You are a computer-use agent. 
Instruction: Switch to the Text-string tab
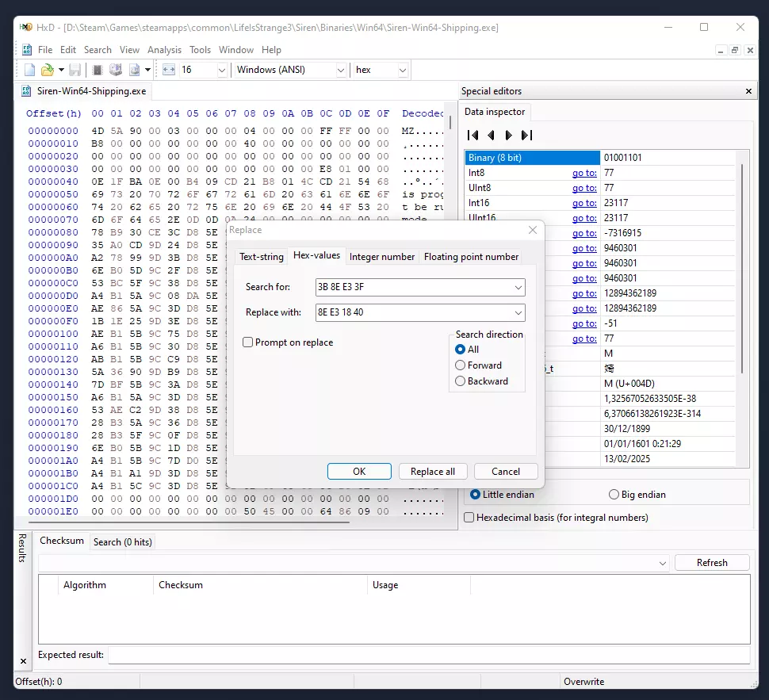coord(261,257)
